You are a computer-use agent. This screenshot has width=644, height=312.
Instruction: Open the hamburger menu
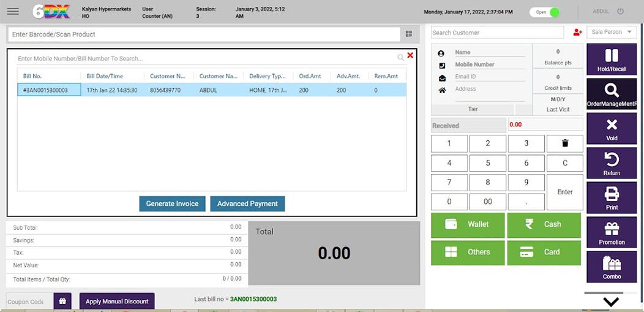tap(13, 11)
